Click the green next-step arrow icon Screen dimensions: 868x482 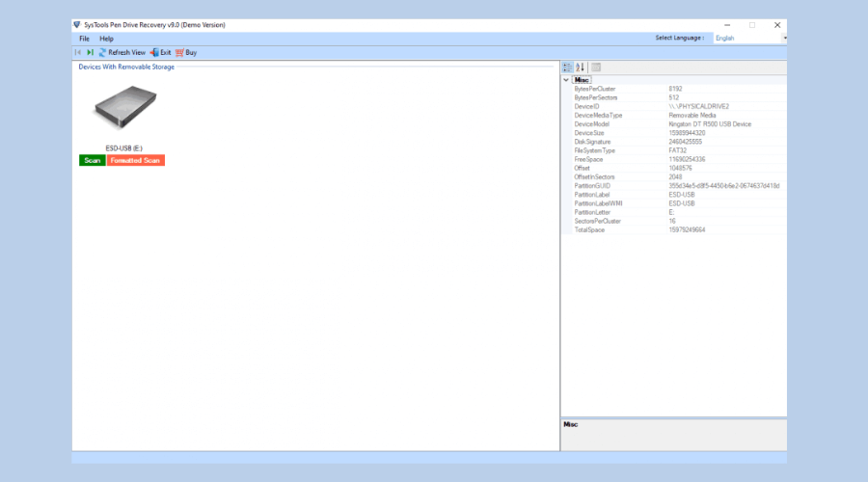point(91,53)
